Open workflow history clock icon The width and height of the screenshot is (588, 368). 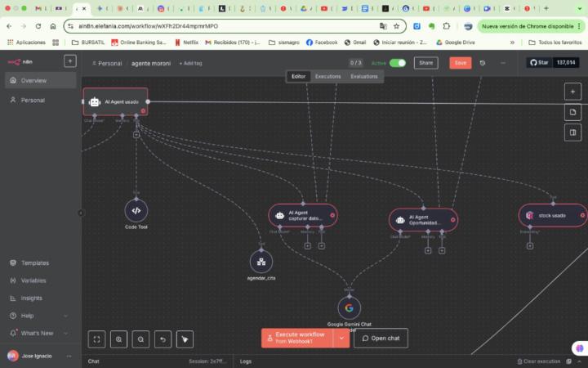(483, 63)
